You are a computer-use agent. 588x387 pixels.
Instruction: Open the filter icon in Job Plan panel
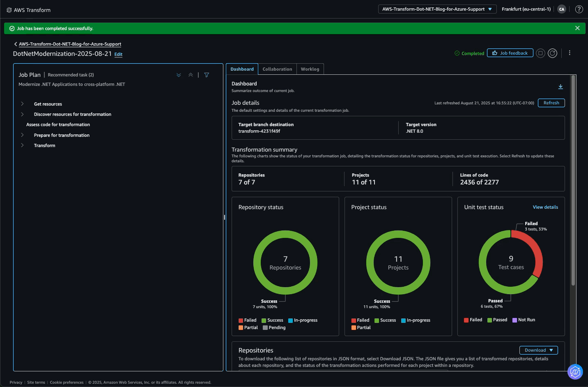pyautogui.click(x=207, y=75)
